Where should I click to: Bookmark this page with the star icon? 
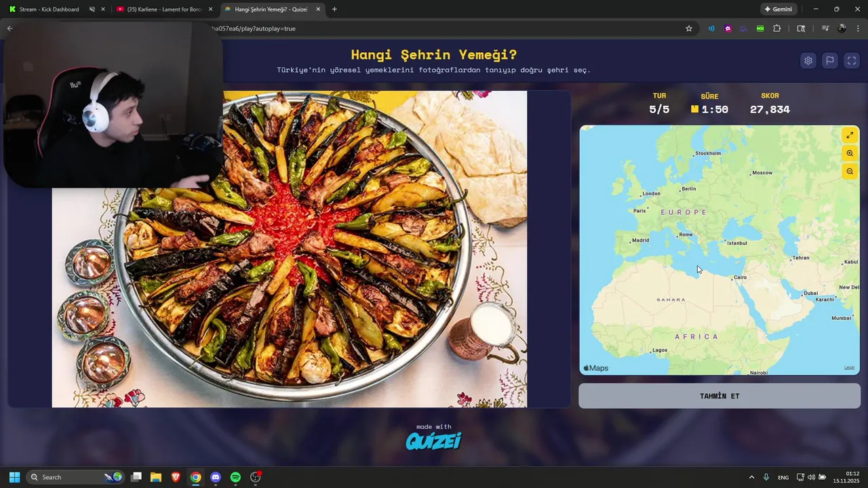tap(689, 28)
